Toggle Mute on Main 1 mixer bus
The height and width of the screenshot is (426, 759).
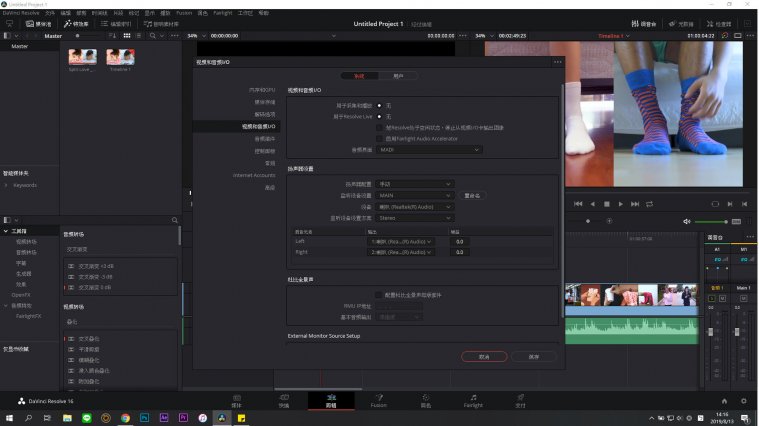coord(744,299)
